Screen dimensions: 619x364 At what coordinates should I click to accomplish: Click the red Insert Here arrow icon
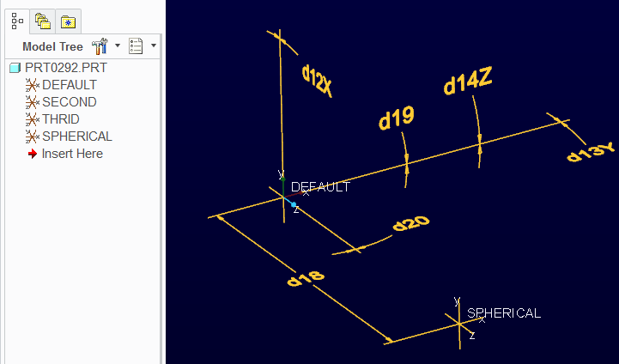pyautogui.click(x=33, y=154)
